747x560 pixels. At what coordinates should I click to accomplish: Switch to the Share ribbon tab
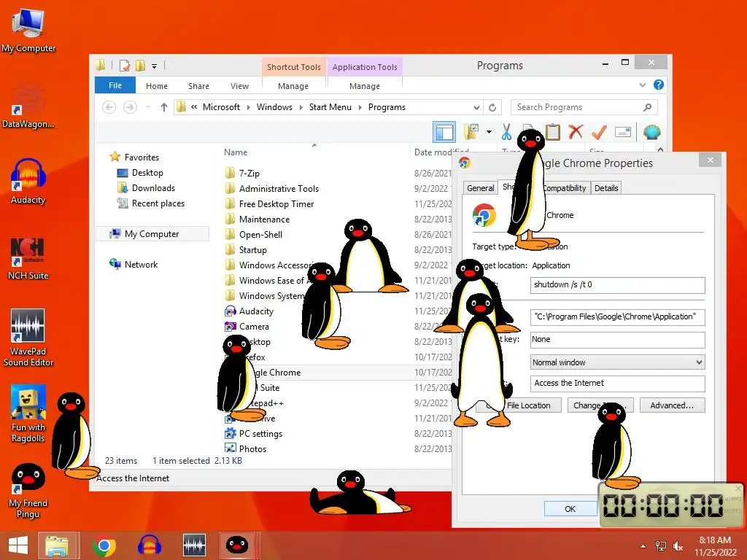[198, 86]
